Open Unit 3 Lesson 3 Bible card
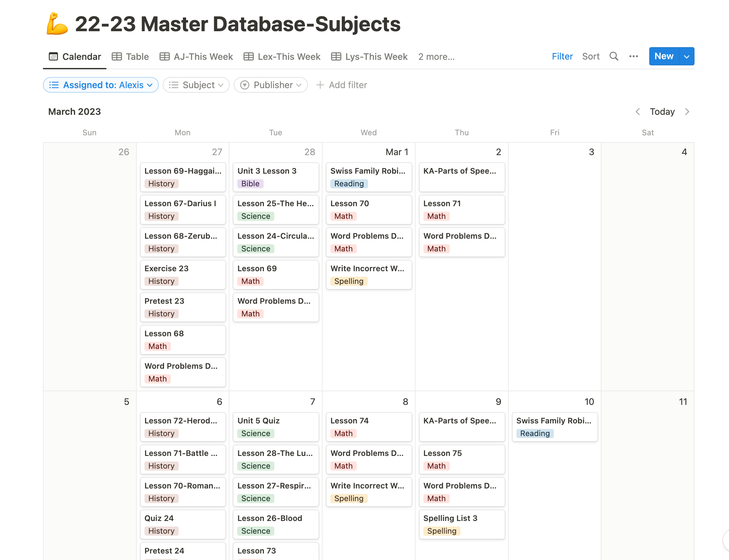Viewport: 729px width, 560px height. pos(275,177)
